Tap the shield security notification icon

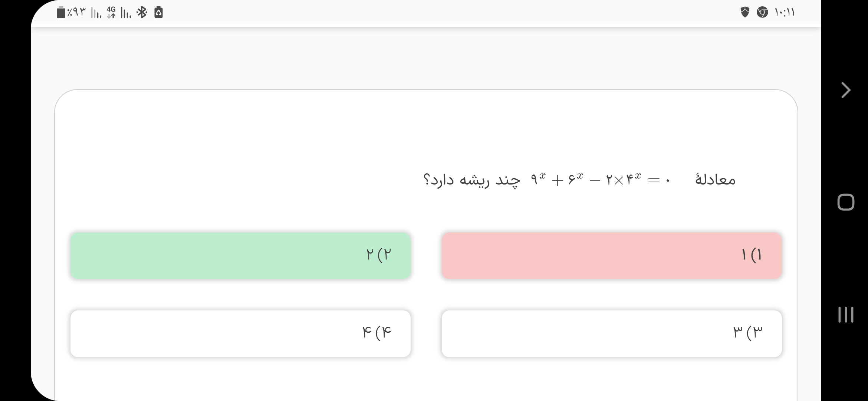pyautogui.click(x=745, y=12)
